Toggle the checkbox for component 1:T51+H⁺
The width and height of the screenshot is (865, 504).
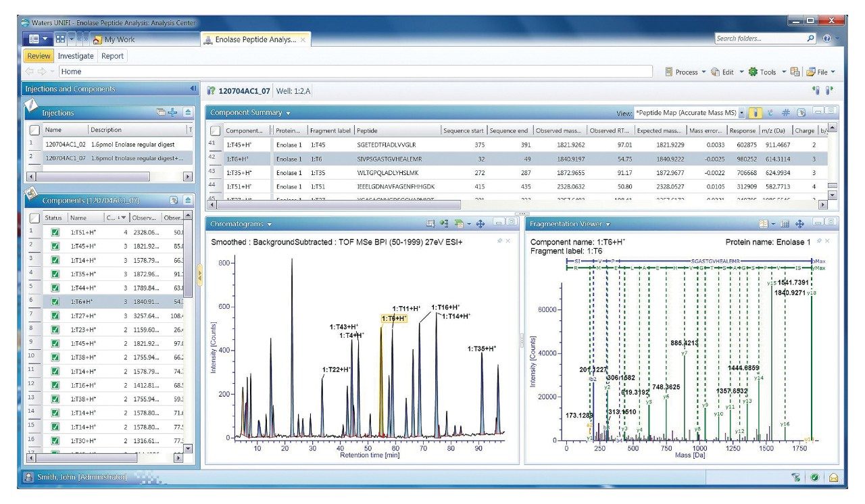(55, 232)
